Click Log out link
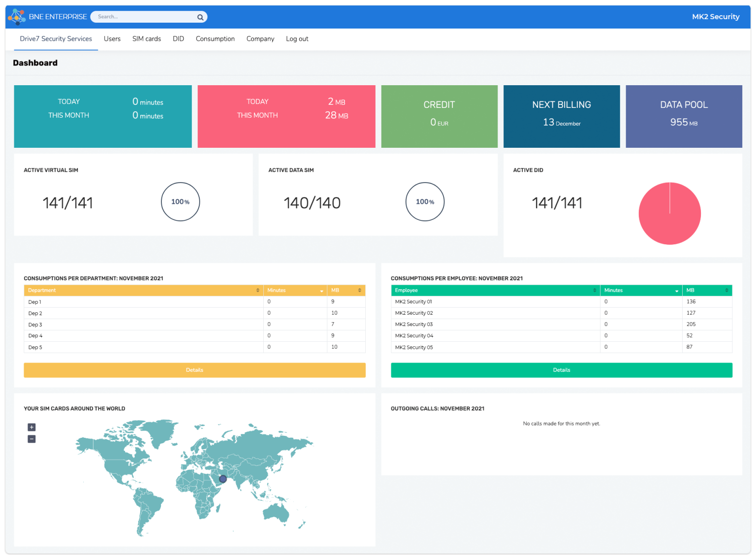This screenshot has width=756, height=559. (297, 39)
